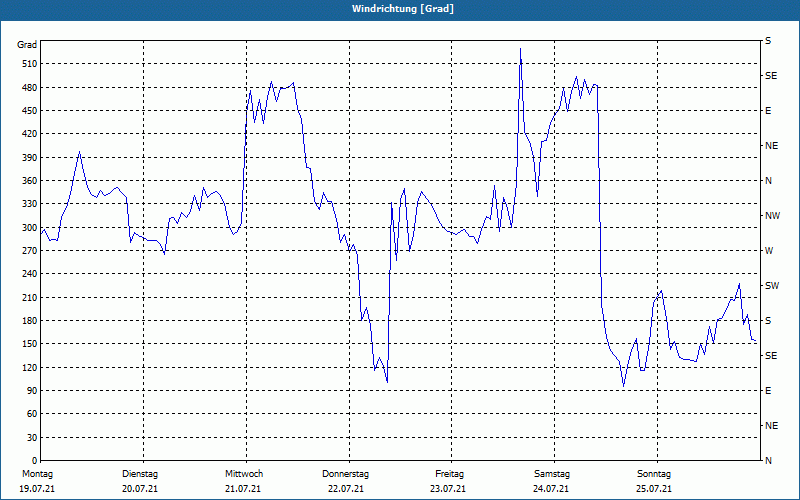The height and width of the screenshot is (500, 800).
Task: Select the 450 y-axis value
Action: point(30,111)
